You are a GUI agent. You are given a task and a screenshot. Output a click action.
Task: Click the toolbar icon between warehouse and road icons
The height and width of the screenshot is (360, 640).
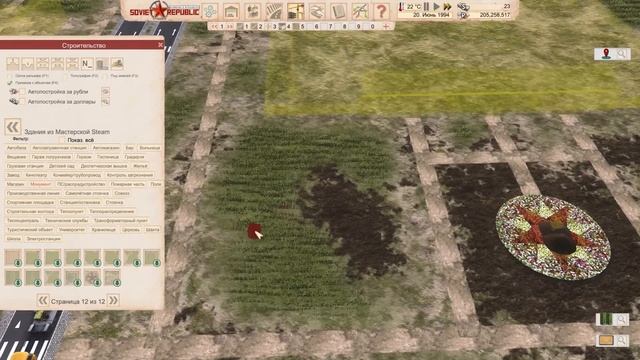[x=253, y=11]
